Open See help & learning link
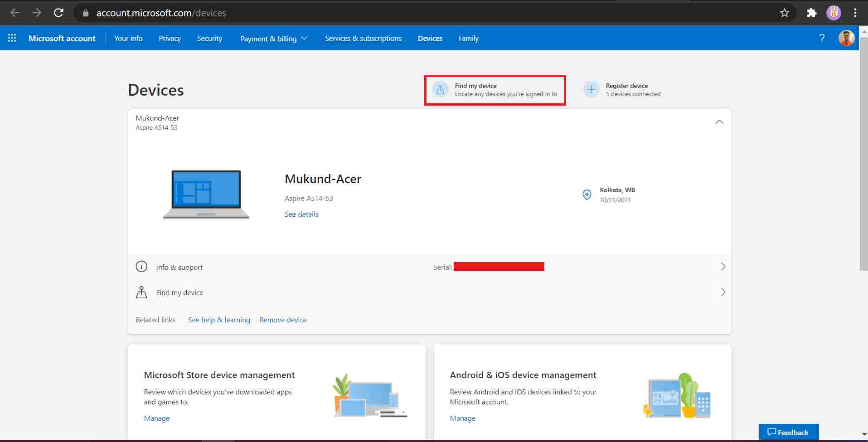The width and height of the screenshot is (868, 442). click(219, 320)
